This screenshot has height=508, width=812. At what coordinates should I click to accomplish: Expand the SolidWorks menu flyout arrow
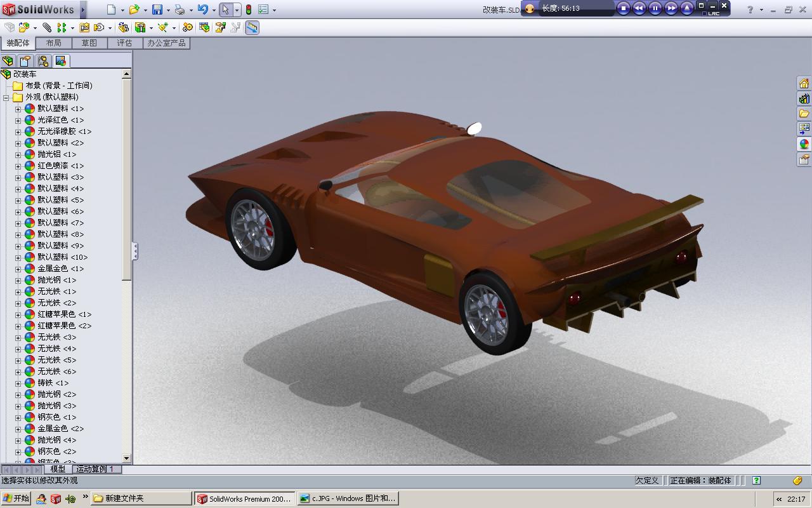tap(84, 10)
